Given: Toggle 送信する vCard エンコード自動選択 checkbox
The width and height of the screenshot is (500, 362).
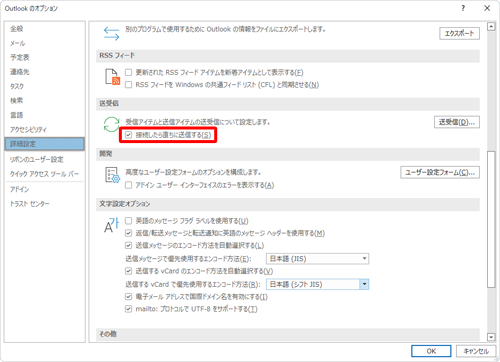Looking at the screenshot, I should [128, 271].
